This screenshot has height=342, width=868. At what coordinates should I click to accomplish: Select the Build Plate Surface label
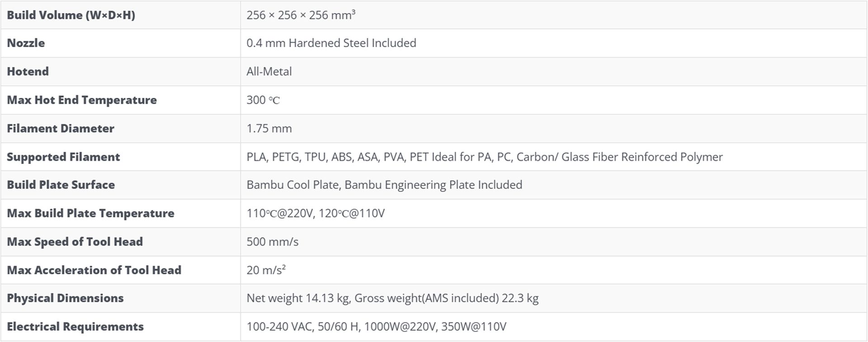pos(61,185)
